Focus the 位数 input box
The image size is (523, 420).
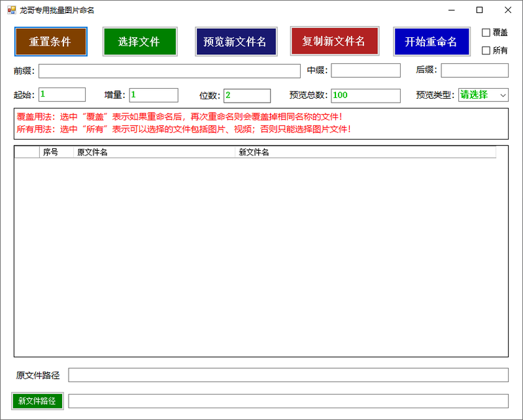click(x=247, y=95)
